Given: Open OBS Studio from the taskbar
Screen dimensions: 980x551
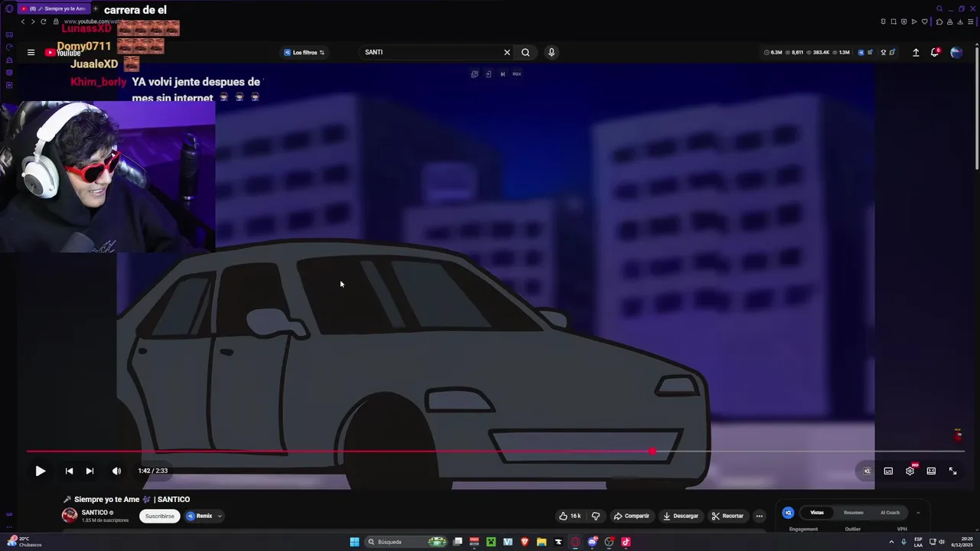Looking at the screenshot, I should point(609,542).
